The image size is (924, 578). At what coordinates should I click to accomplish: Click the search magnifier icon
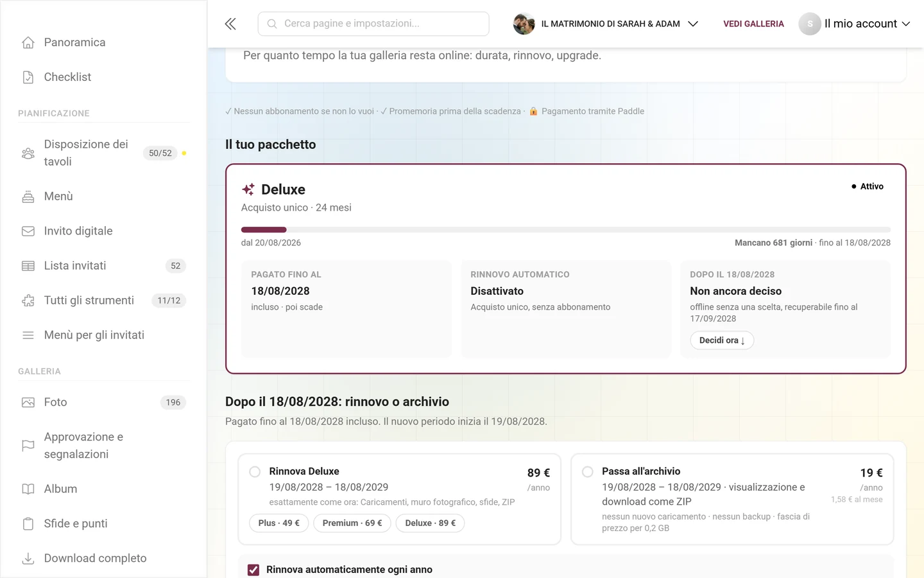pos(272,24)
